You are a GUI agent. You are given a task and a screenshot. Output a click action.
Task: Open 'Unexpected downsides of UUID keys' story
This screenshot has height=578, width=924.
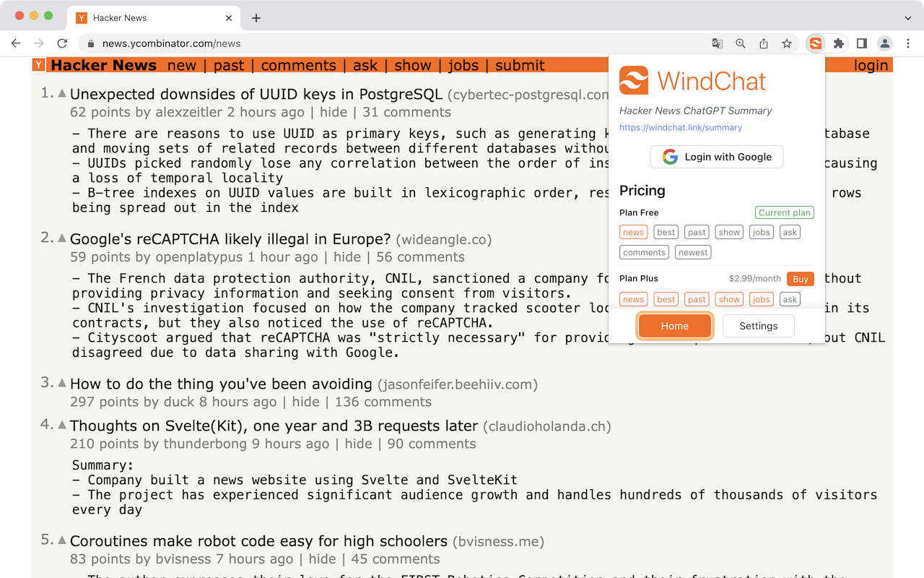pyautogui.click(x=256, y=94)
